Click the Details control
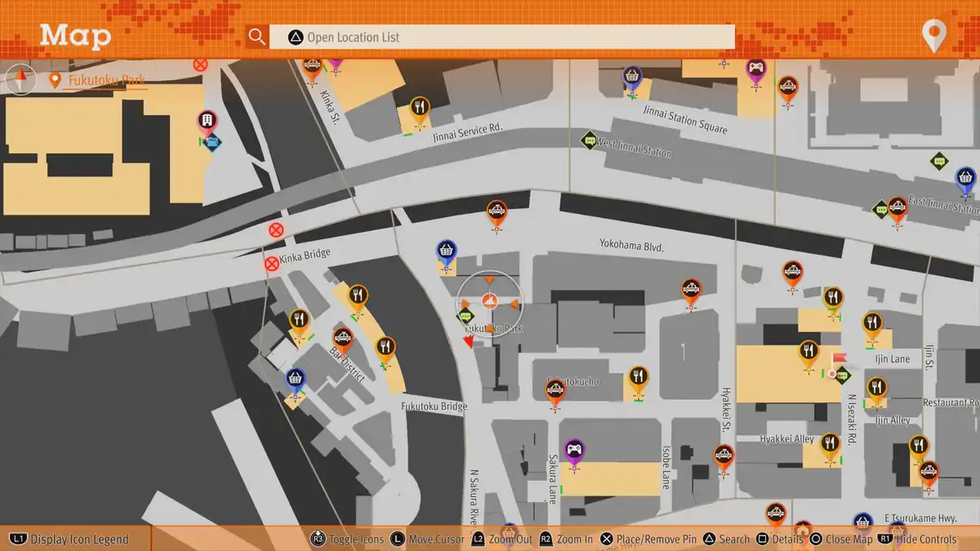This screenshot has width=980, height=551. [x=780, y=539]
